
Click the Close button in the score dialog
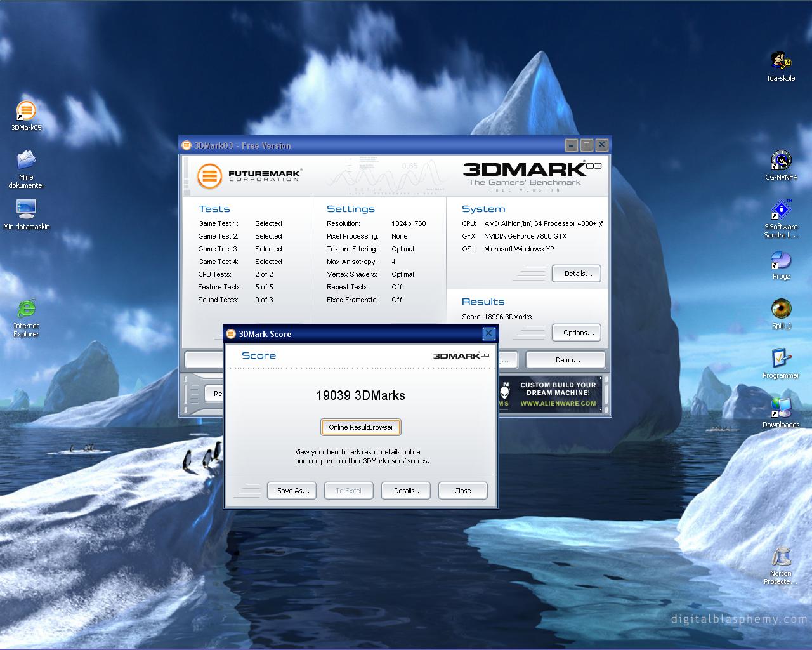click(x=462, y=491)
